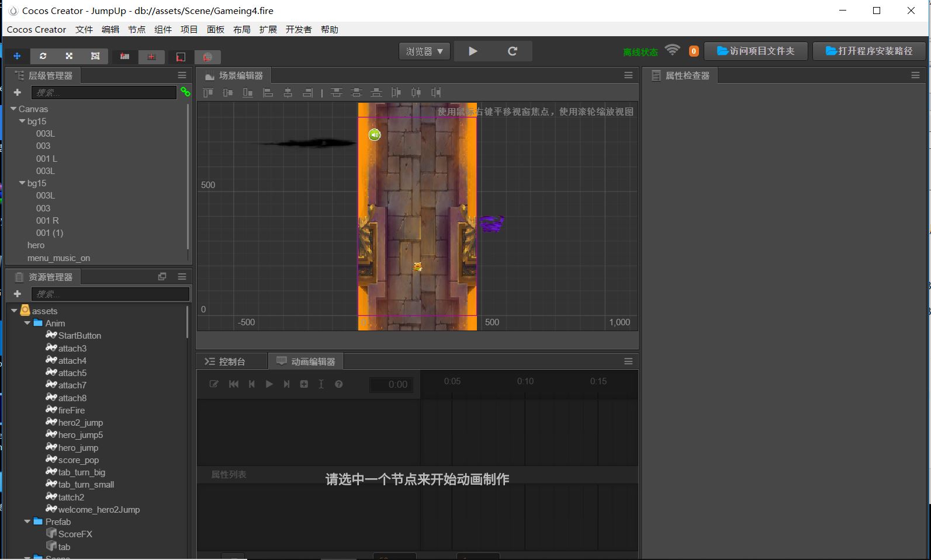The height and width of the screenshot is (560, 931).
Task: Click the align right icon
Action: 307,92
